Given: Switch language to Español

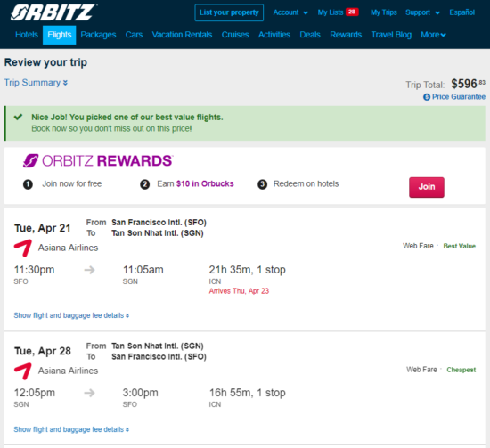Looking at the screenshot, I should 461,12.
